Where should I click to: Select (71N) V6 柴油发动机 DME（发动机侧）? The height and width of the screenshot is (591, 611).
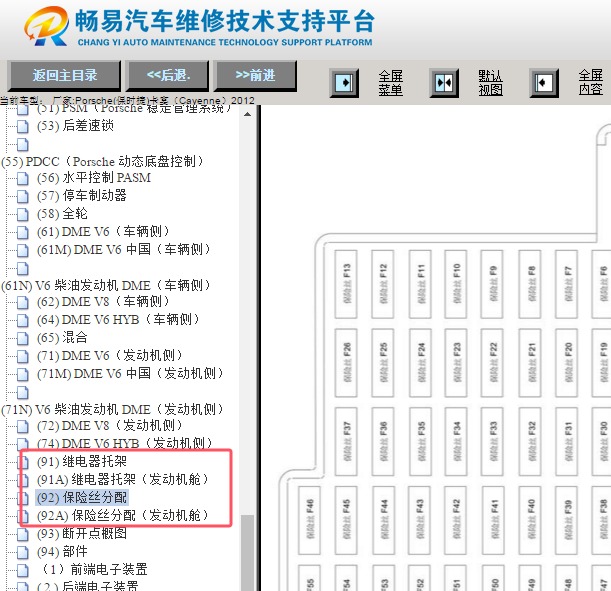112,409
